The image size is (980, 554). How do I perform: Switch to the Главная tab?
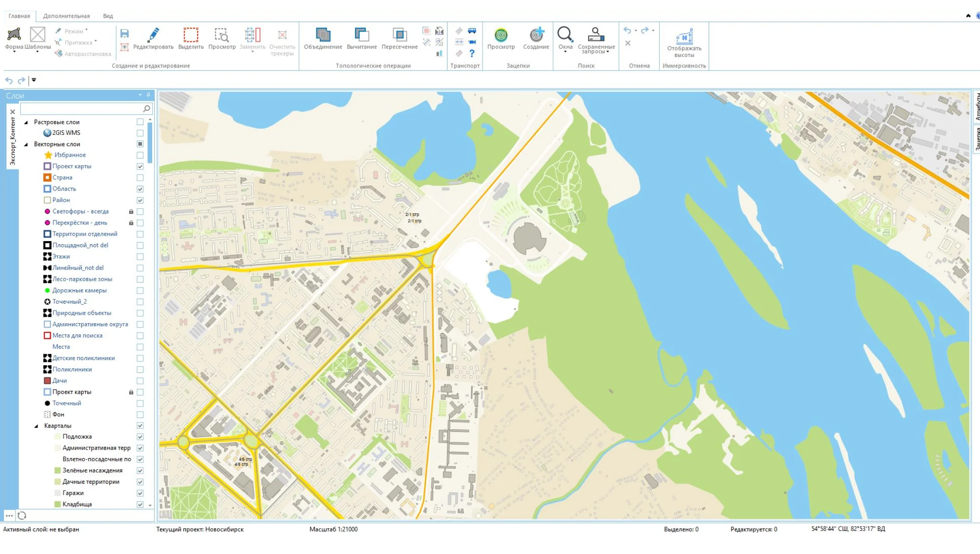[x=19, y=16]
